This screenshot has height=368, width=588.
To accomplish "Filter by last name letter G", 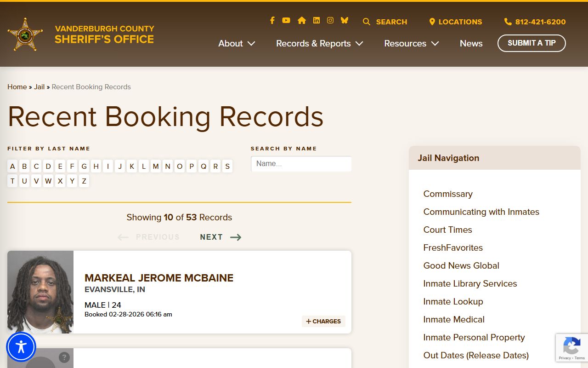I will point(84,167).
